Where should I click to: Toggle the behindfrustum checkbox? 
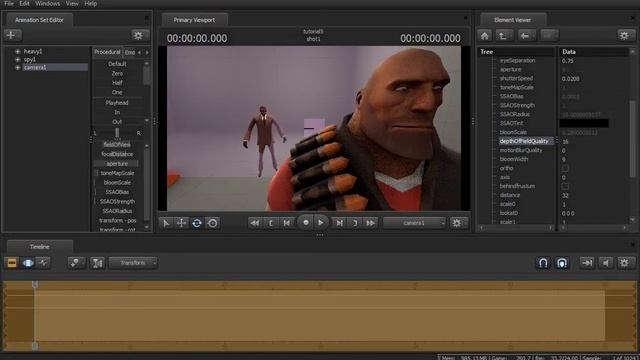click(565, 186)
